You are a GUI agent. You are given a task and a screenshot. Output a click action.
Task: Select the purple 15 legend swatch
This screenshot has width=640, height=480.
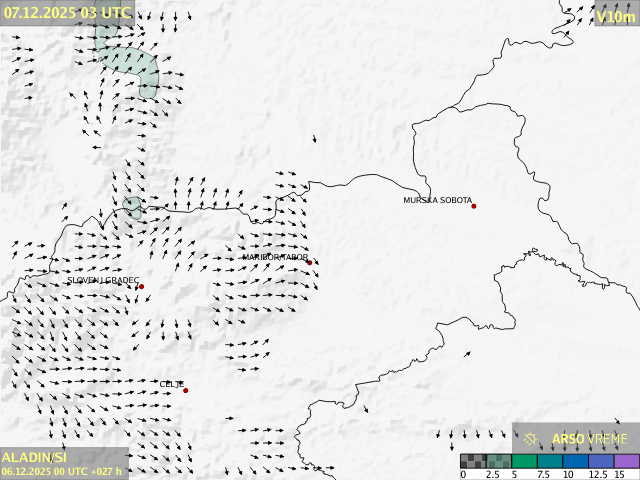[627, 461]
